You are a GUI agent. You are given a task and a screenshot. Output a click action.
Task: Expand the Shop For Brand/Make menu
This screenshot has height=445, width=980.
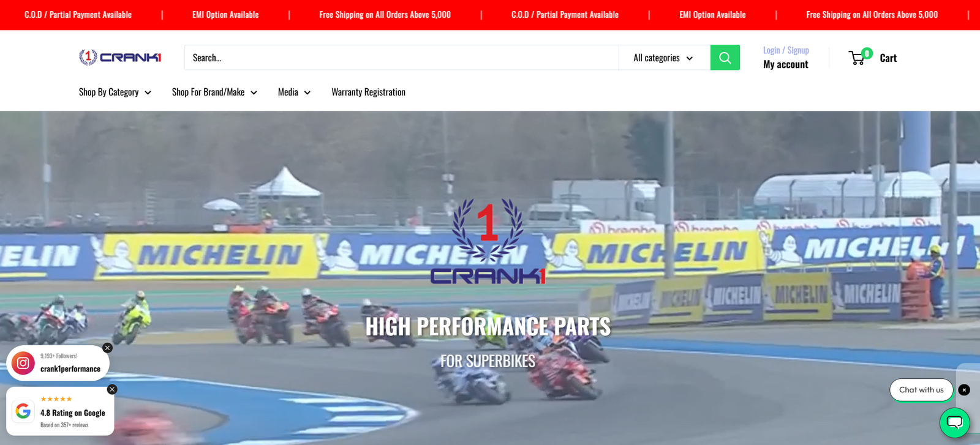point(214,92)
